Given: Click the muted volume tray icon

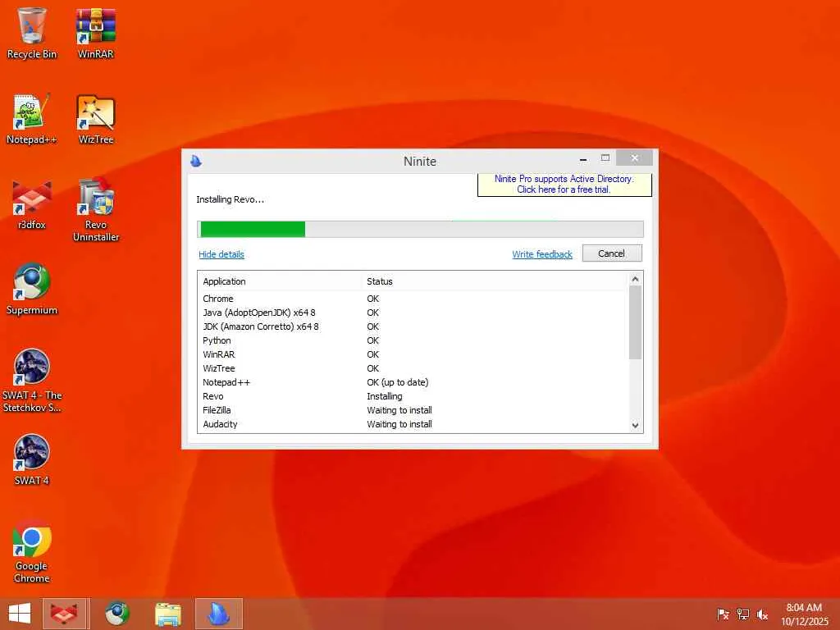Looking at the screenshot, I should point(762,614).
